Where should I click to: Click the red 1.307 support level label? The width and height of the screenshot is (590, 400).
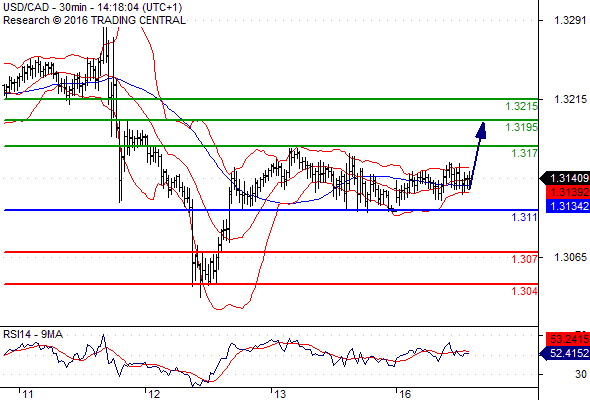click(x=524, y=259)
